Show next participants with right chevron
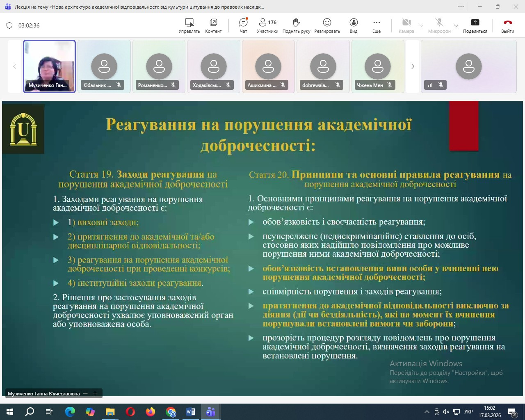Screen dimensions: 525x420 click(413, 66)
